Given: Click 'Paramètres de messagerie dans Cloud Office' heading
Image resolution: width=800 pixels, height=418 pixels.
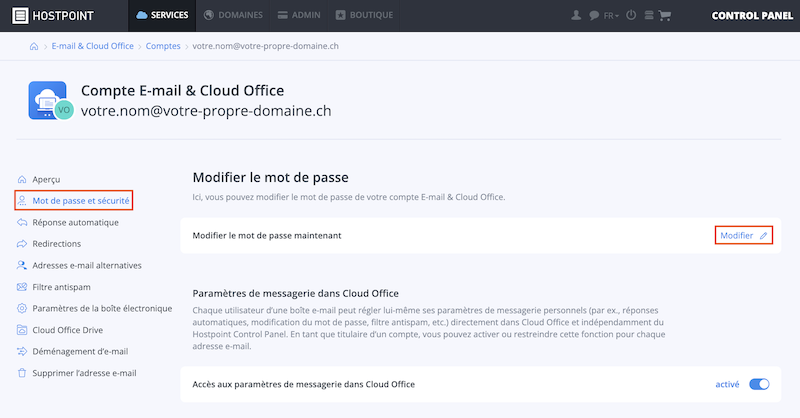Looking at the screenshot, I should click(x=295, y=293).
